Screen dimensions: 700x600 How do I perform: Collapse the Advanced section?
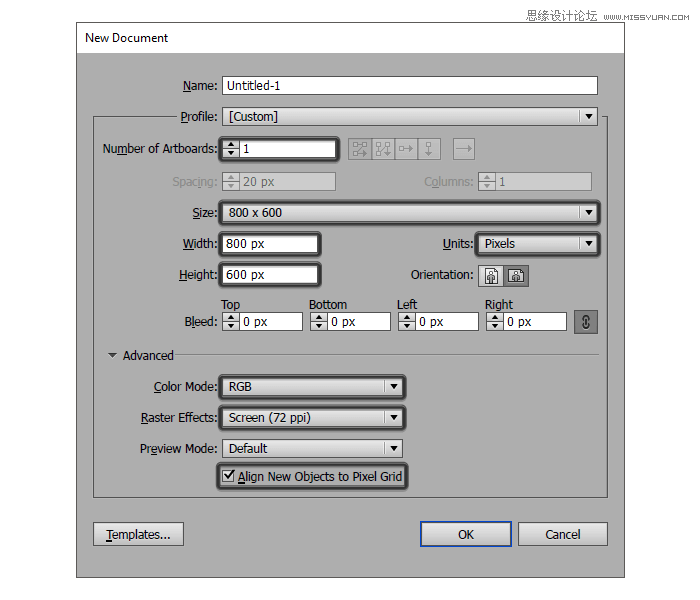tap(113, 355)
